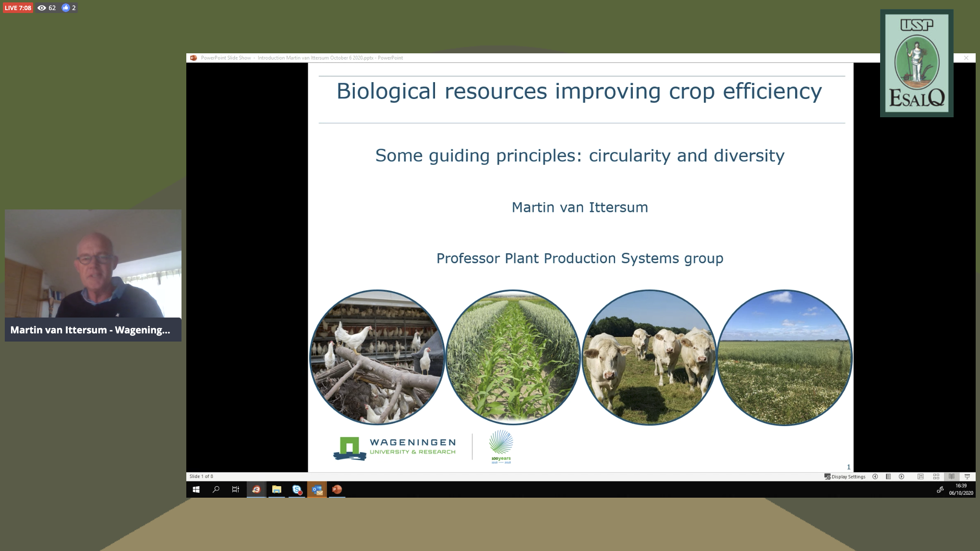Click the USP ESALQ logo
Viewport: 980px width, 551px height.
coord(917,63)
